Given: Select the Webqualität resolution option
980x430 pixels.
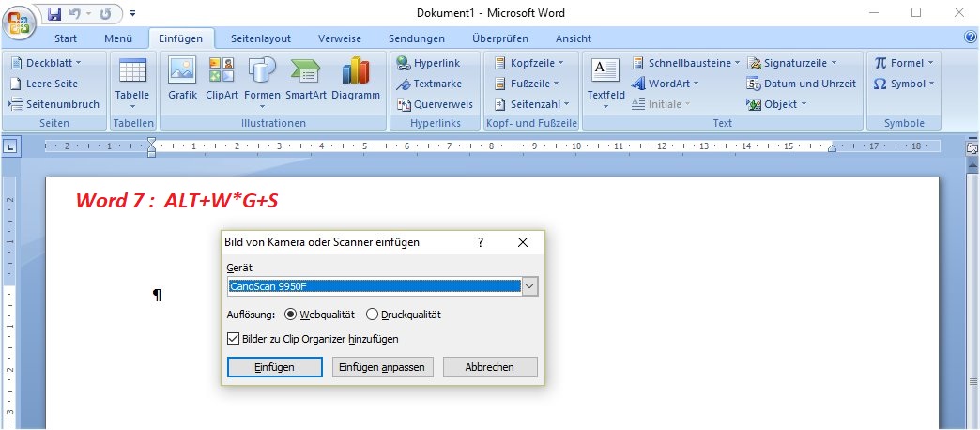Looking at the screenshot, I should (319, 315).
